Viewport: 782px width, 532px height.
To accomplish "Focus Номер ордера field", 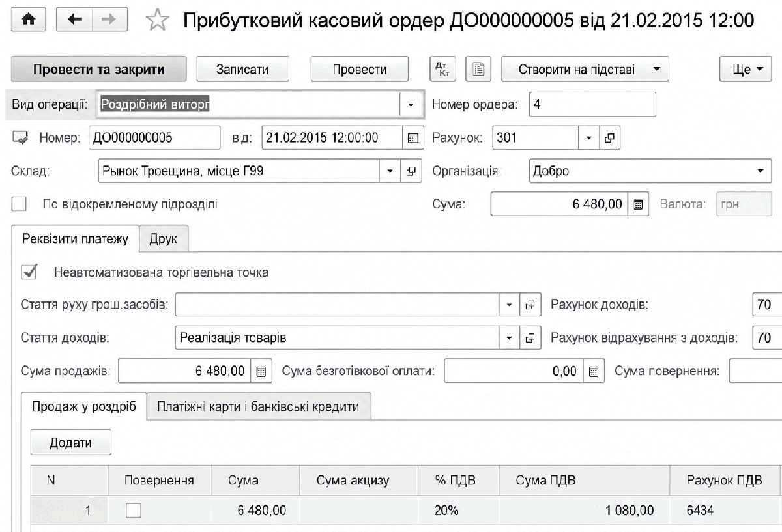I will (x=592, y=105).
